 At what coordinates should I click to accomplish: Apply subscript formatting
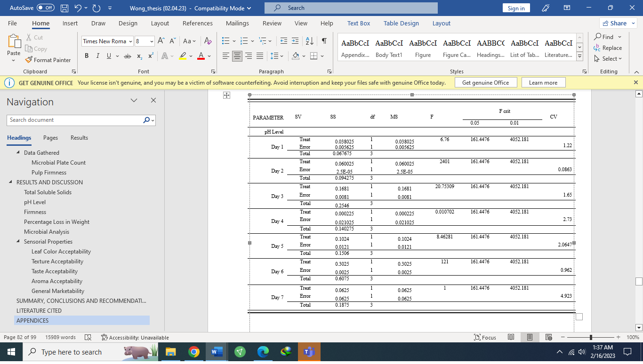tap(139, 55)
